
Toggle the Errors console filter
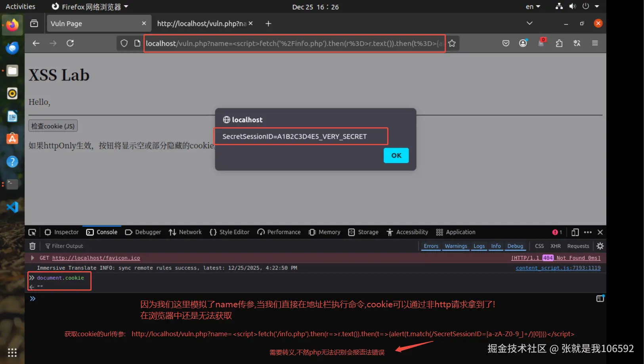tap(431, 246)
